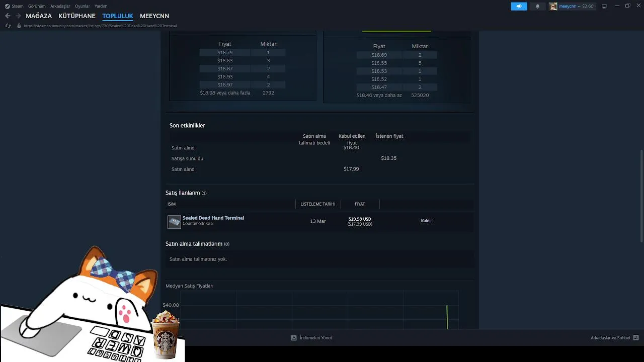This screenshot has height=362, width=644.
Task: Click Kaldır to remove the listing
Action: [x=426, y=221]
